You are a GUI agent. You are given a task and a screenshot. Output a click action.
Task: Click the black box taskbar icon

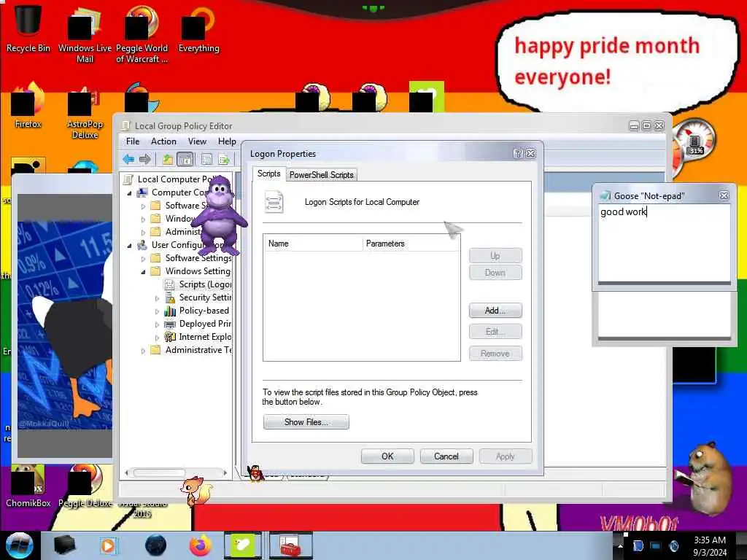coord(64,545)
